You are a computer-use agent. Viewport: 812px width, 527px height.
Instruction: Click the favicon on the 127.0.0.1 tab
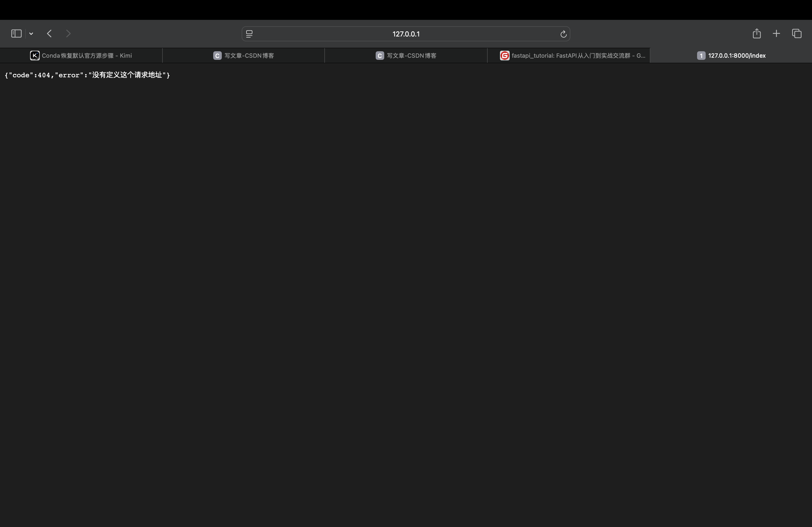click(701, 56)
